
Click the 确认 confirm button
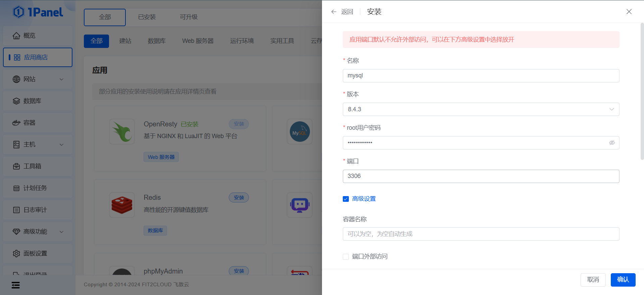pyautogui.click(x=623, y=280)
